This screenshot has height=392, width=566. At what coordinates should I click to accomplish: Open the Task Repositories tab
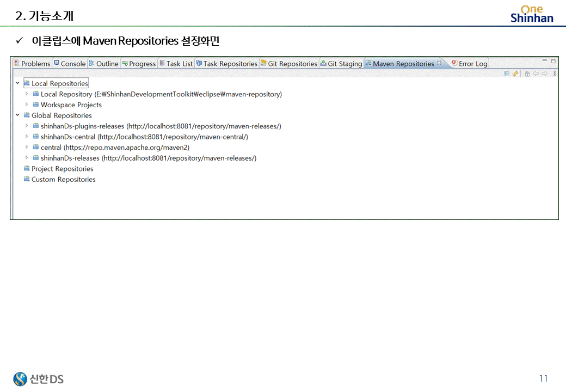click(x=227, y=64)
